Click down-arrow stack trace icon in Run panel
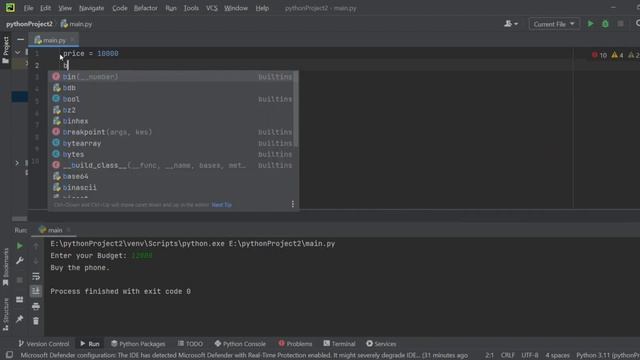Screen dimensions: 640x360 pos(36,261)
